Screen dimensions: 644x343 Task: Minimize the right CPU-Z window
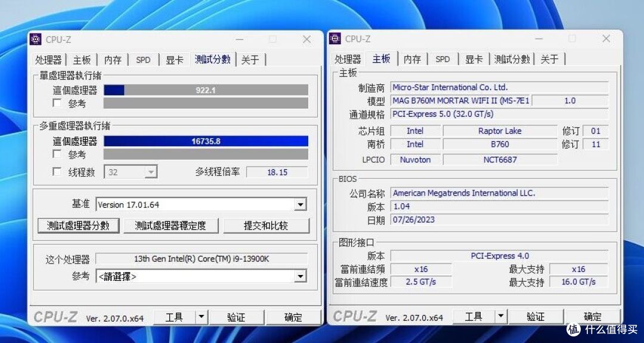[x=538, y=39]
